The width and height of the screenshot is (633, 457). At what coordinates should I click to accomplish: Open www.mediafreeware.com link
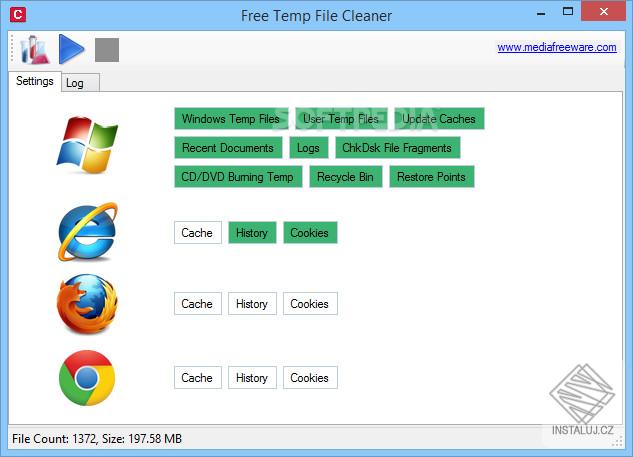point(557,48)
